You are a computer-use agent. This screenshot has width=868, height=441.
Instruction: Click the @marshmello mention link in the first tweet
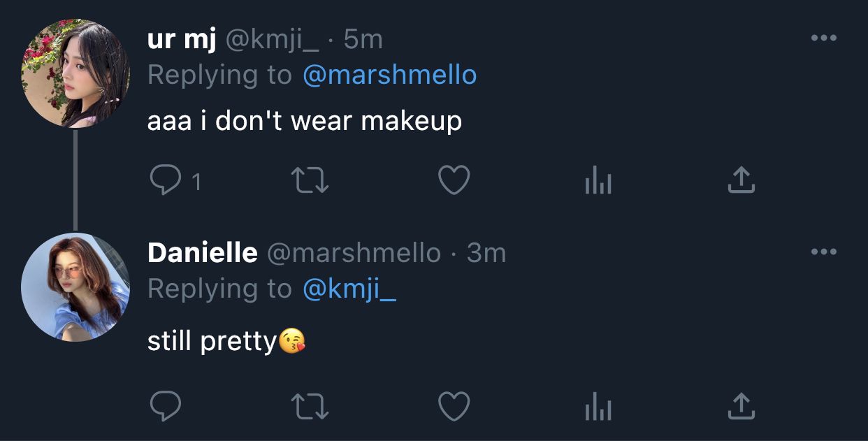pos(389,75)
